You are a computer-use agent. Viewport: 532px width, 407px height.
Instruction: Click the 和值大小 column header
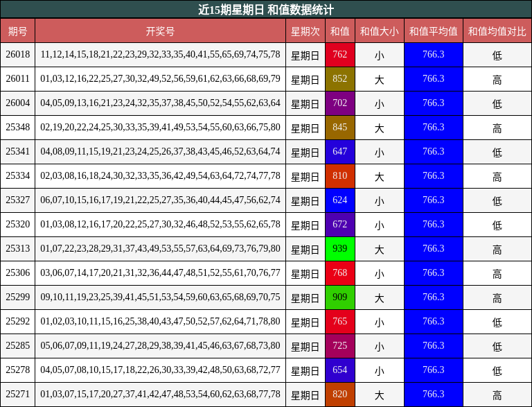coord(380,31)
